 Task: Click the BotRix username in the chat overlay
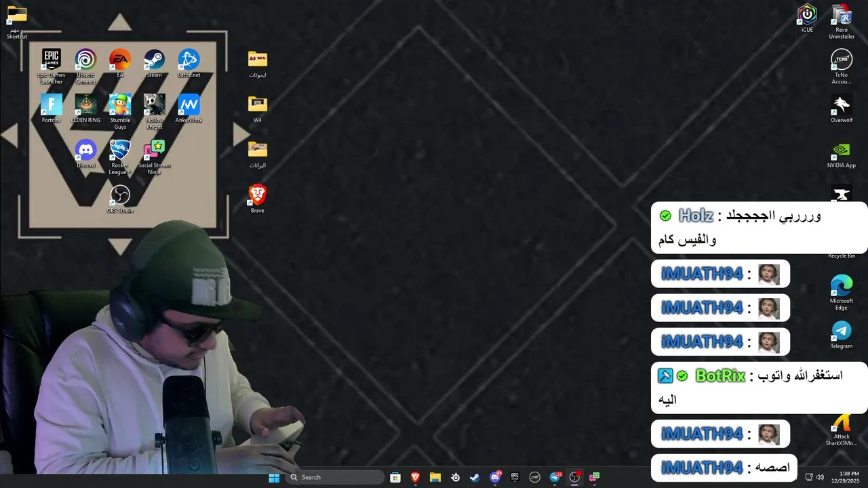(720, 375)
